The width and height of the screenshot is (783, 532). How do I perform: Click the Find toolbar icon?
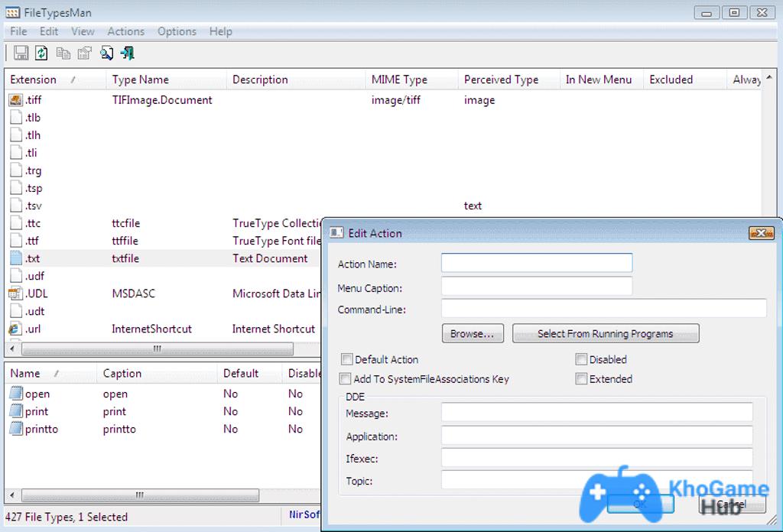pyautogui.click(x=107, y=53)
